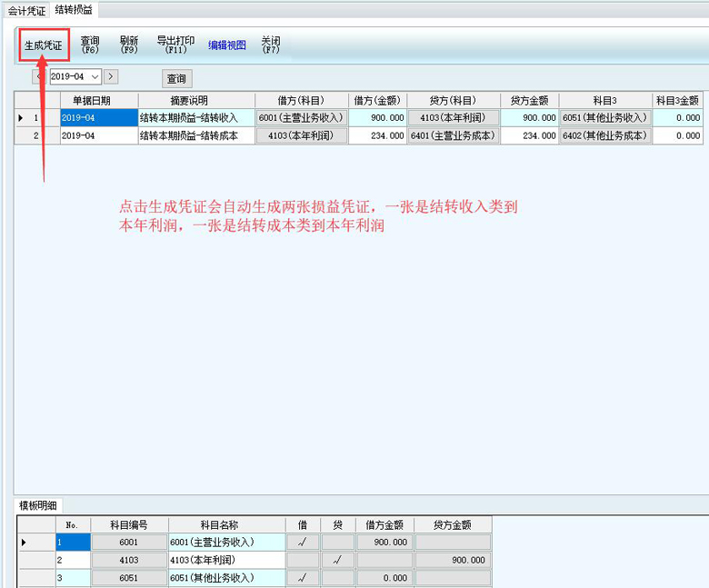This screenshot has width=709, height=588.
Task: Expand the 2019-04 period dropdown
Action: (x=95, y=77)
